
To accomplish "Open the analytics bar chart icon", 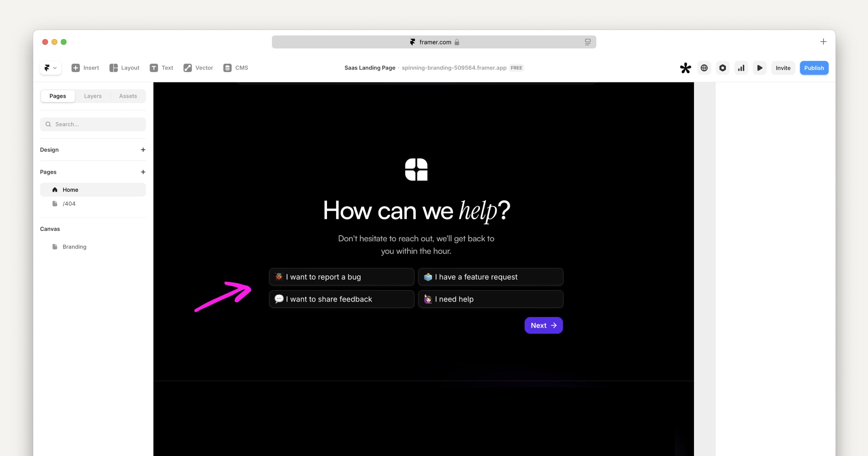I will pyautogui.click(x=741, y=68).
